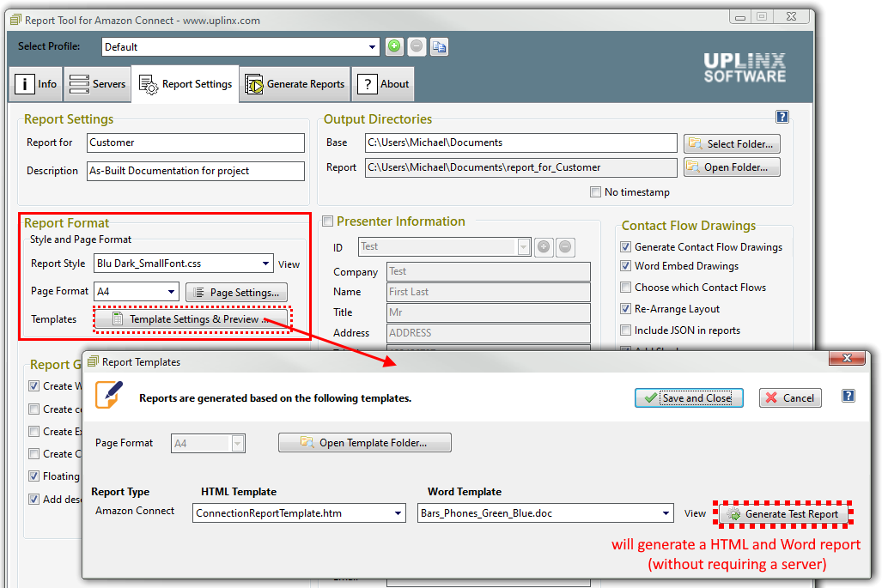Select the Report Settings tab
This screenshot has height=588, width=888.
(x=186, y=84)
